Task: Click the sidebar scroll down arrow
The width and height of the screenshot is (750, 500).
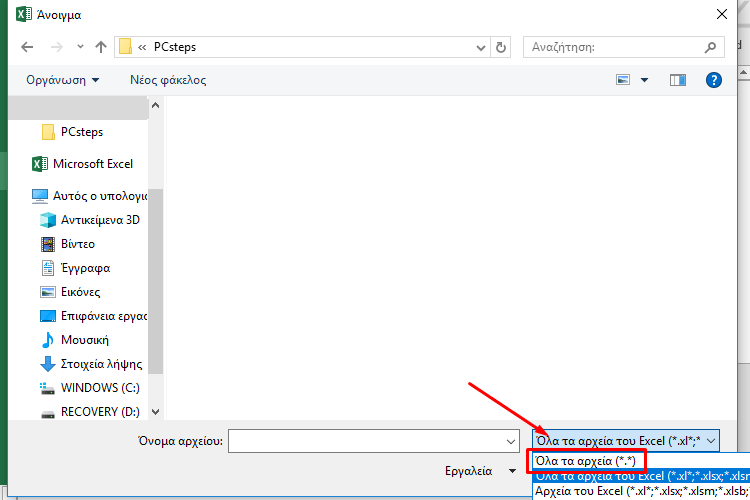Action: pos(155,411)
